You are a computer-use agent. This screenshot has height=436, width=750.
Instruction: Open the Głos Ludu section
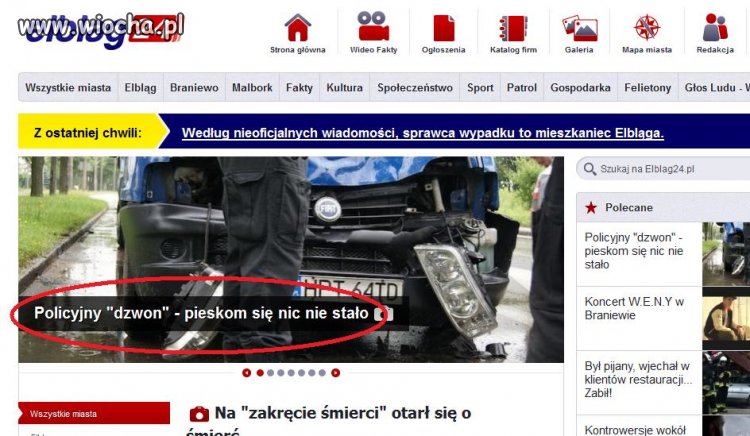714,87
